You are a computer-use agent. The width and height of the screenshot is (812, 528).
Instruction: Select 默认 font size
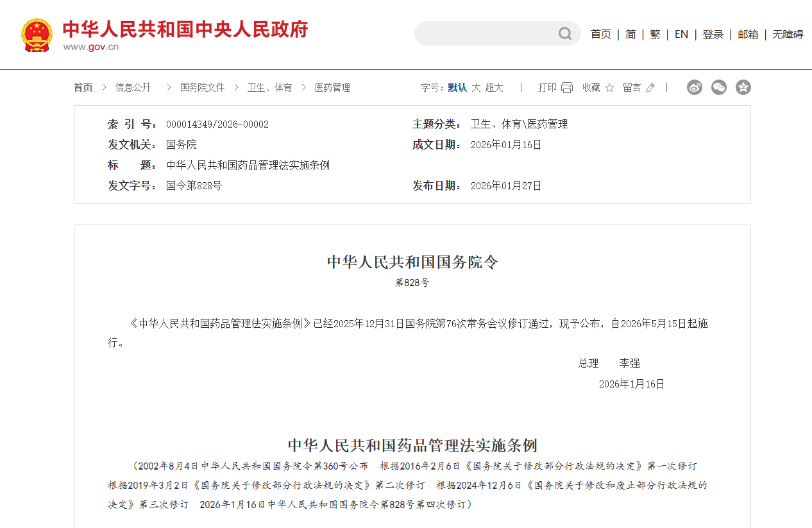click(457, 88)
